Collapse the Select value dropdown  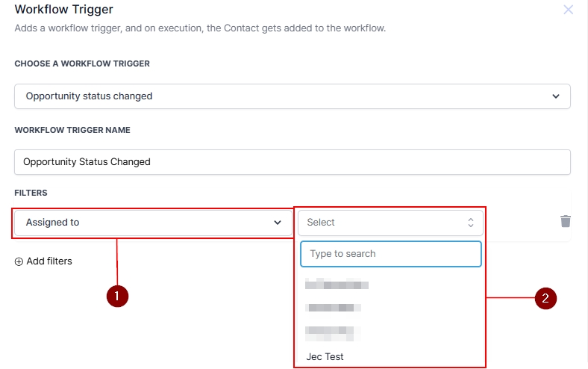pyautogui.click(x=390, y=223)
